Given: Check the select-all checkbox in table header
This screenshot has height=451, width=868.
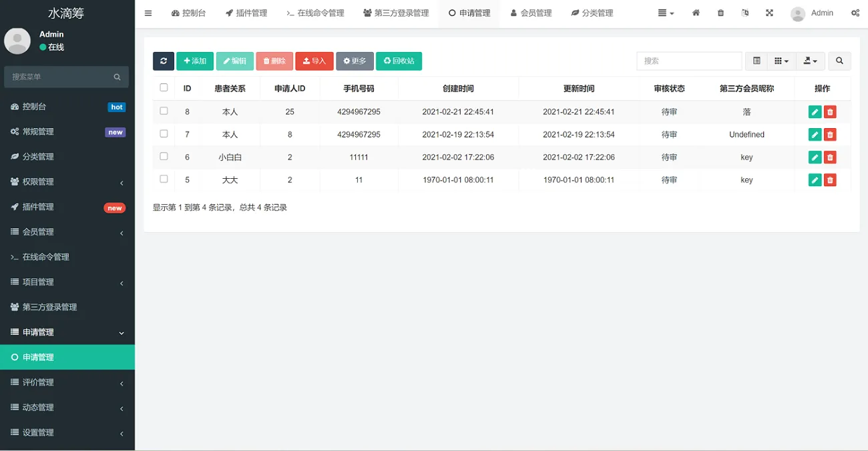Looking at the screenshot, I should point(164,87).
